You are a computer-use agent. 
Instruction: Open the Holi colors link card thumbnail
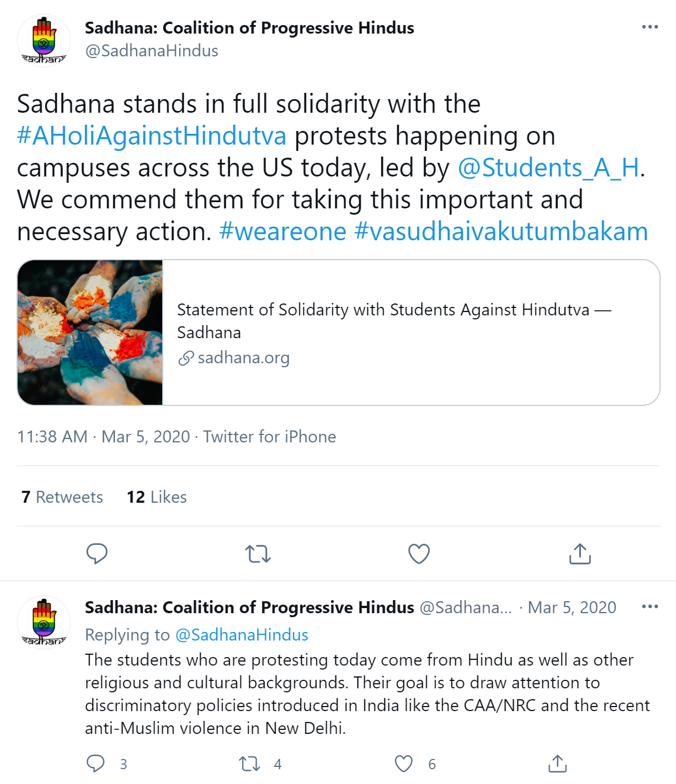[x=90, y=333]
